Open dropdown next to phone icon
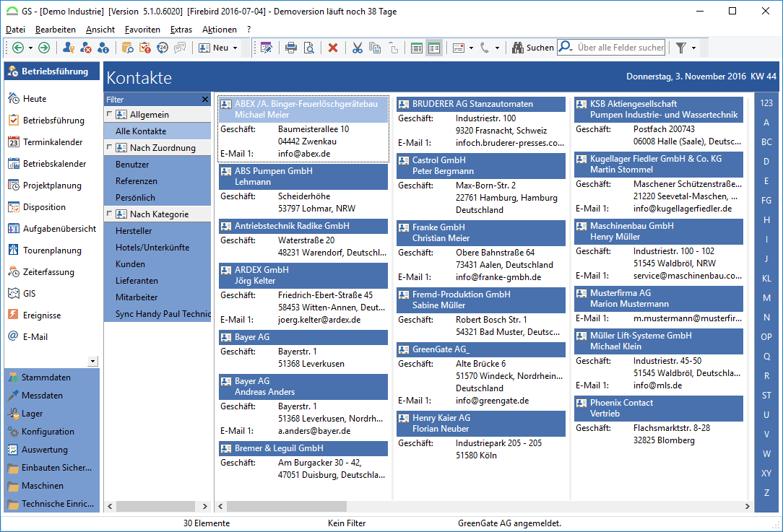The image size is (783, 532). (x=497, y=48)
